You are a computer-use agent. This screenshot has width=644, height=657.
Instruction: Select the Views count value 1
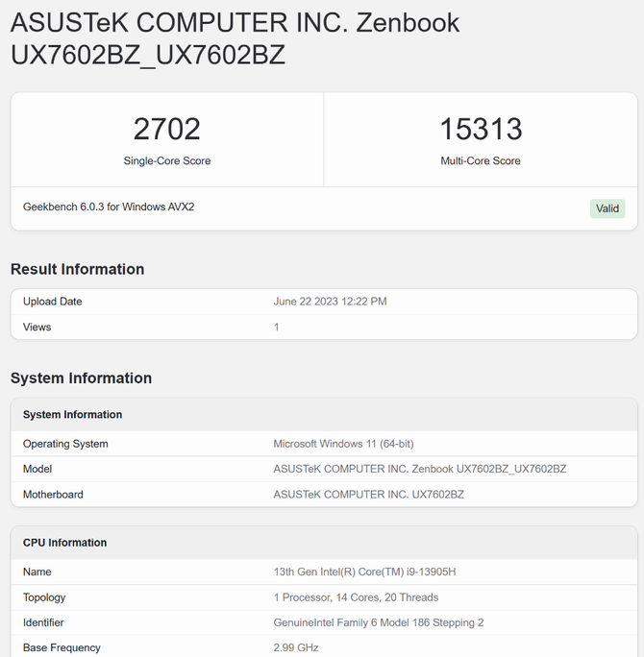[276, 328]
